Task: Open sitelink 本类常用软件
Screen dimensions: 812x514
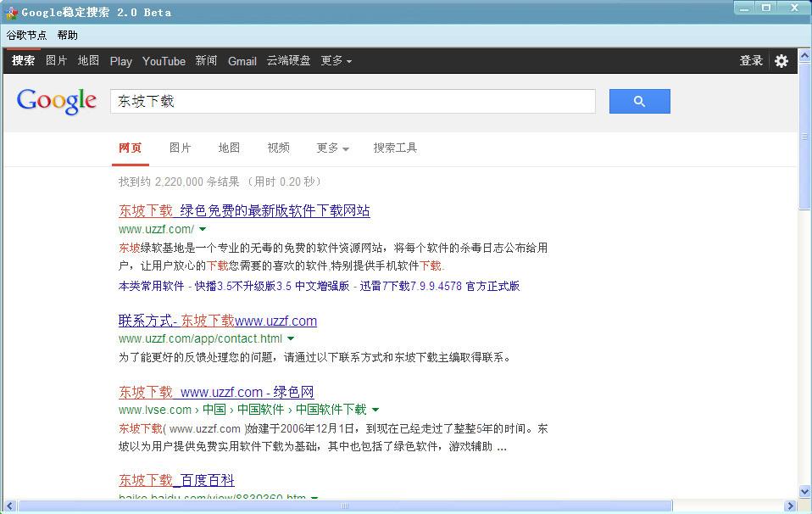Action: coord(151,286)
